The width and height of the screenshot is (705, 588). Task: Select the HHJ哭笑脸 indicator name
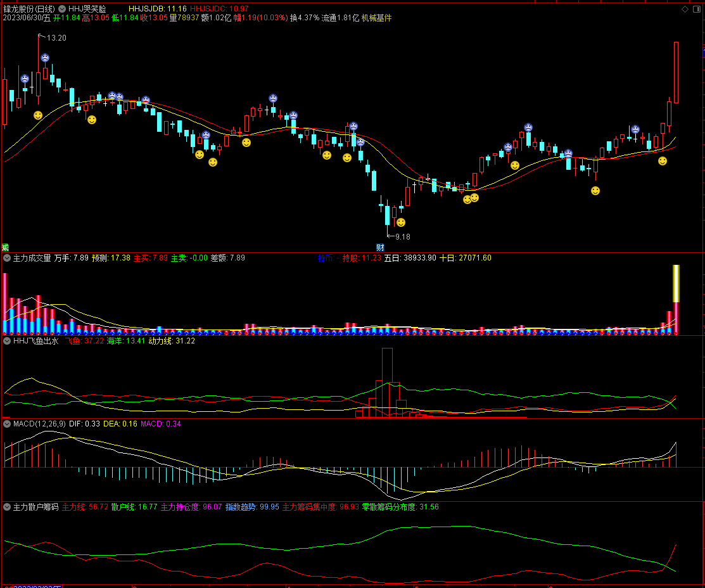click(87, 10)
